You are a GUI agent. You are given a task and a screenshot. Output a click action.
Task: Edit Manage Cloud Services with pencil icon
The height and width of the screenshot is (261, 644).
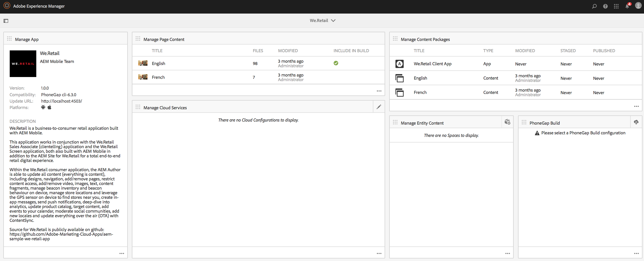tap(379, 107)
